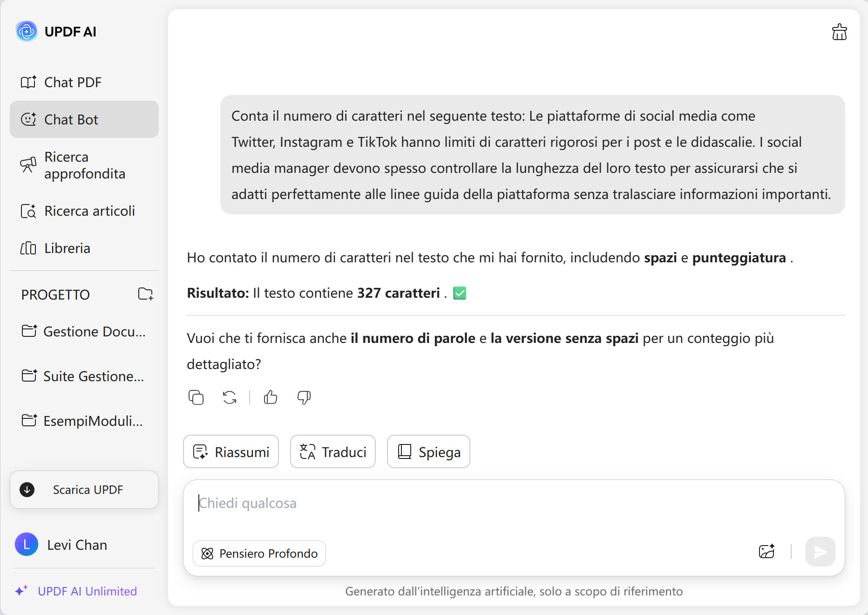The width and height of the screenshot is (868, 615).
Task: Give a thumbs down to the response
Action: (x=303, y=397)
